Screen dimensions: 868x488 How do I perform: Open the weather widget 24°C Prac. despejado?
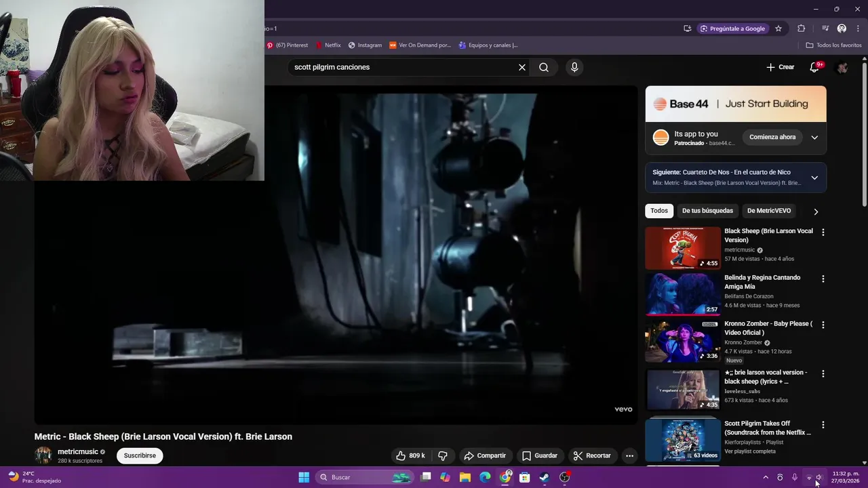pyautogui.click(x=35, y=477)
